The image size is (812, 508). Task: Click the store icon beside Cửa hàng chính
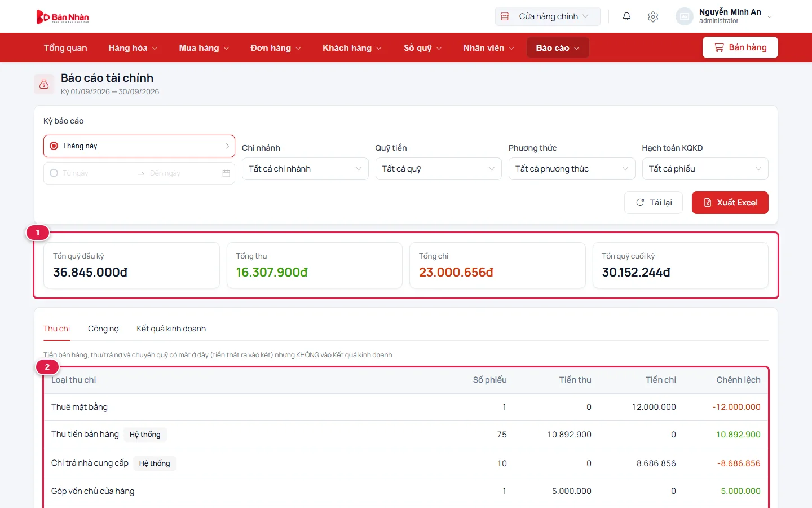(505, 16)
